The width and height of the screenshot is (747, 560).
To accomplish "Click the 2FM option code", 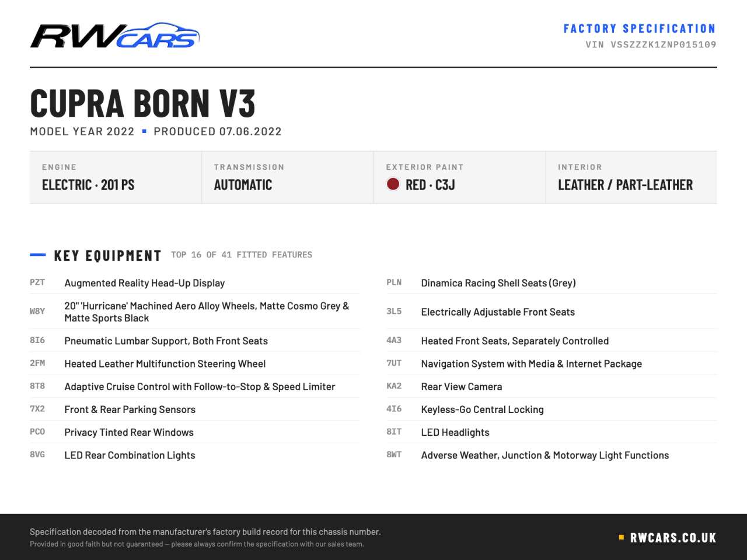I will point(37,363).
